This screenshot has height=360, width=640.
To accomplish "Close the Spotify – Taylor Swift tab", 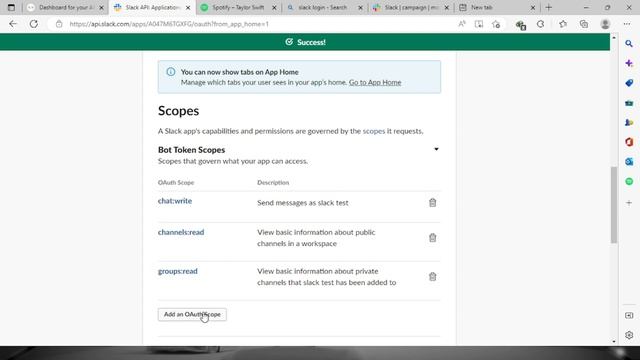I will pos(274,8).
